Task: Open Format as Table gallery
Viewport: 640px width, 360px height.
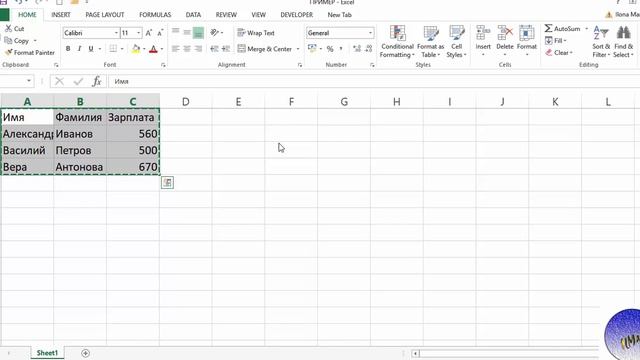Action: (430, 42)
